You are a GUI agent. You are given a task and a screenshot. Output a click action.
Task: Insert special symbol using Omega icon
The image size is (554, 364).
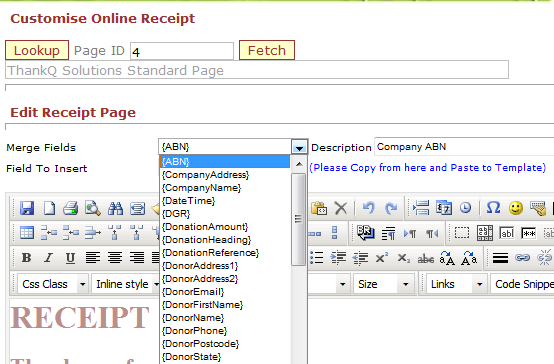click(493, 208)
